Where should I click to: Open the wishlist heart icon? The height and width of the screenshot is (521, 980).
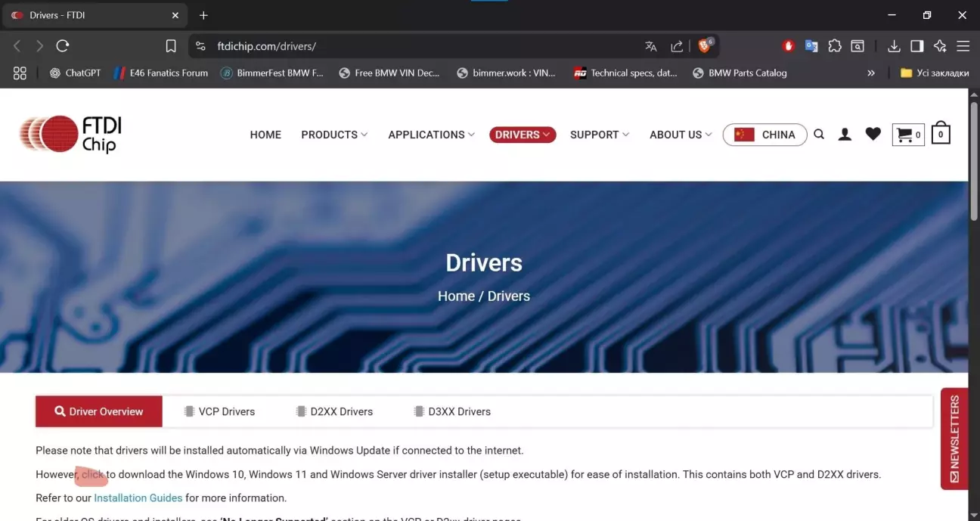873,135
